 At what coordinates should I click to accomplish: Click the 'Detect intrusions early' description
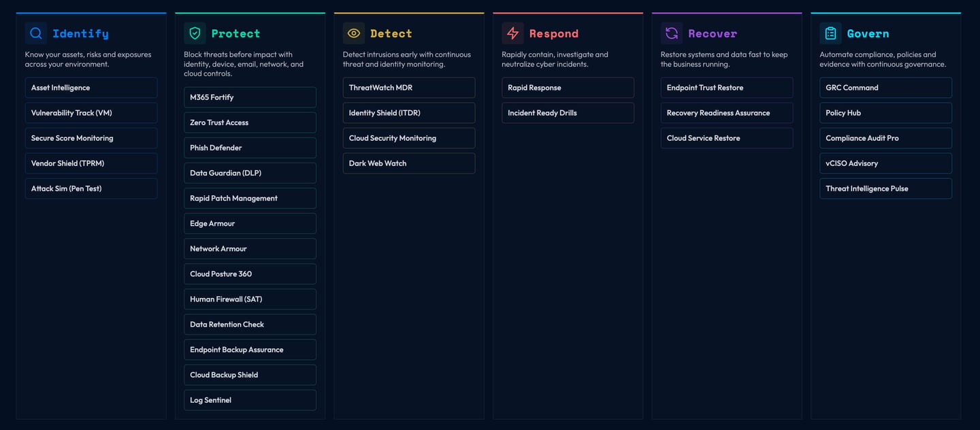tap(407, 59)
